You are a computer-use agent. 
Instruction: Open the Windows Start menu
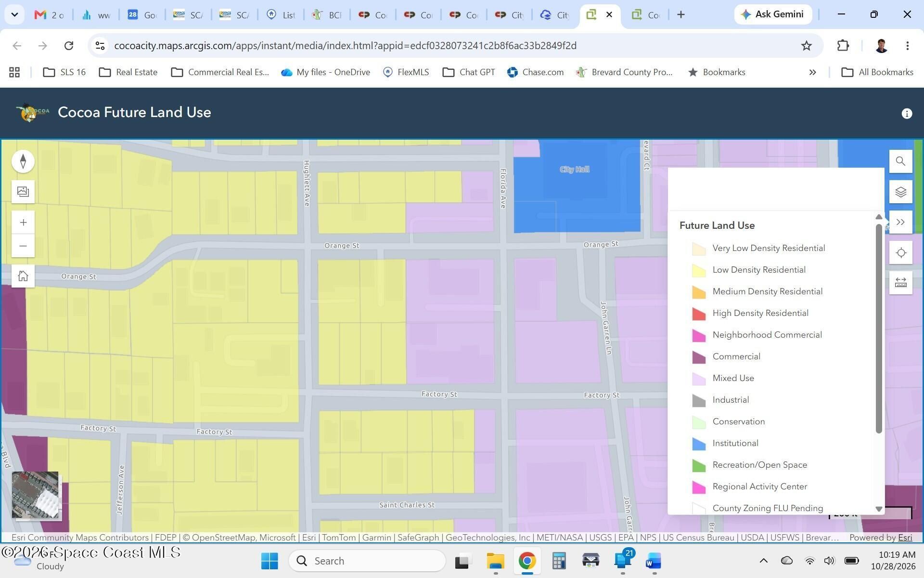tap(269, 561)
